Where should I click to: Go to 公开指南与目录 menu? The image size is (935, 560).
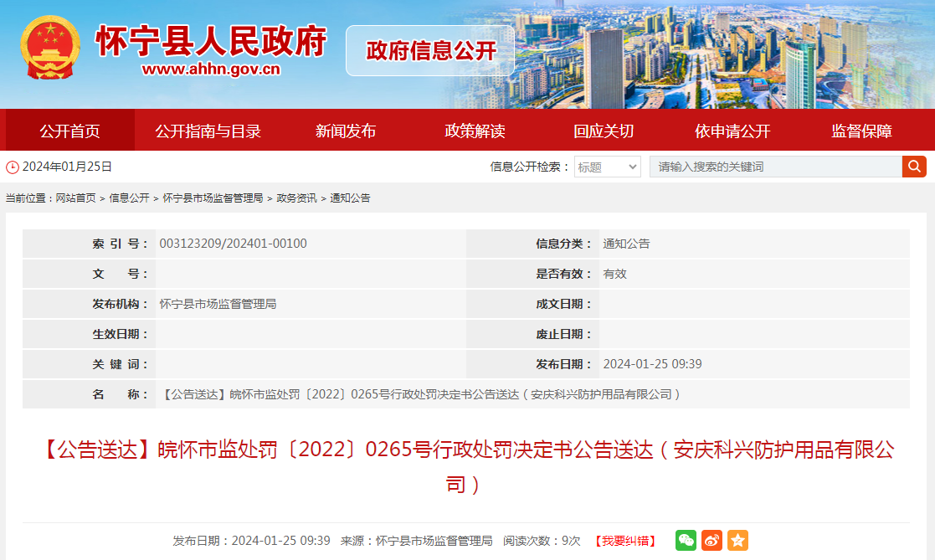point(208,131)
